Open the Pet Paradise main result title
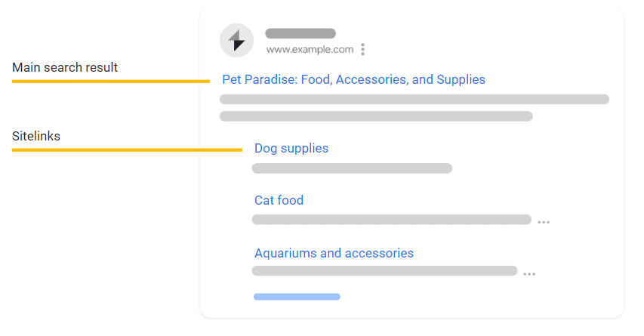The width and height of the screenshot is (644, 336). coord(353,79)
